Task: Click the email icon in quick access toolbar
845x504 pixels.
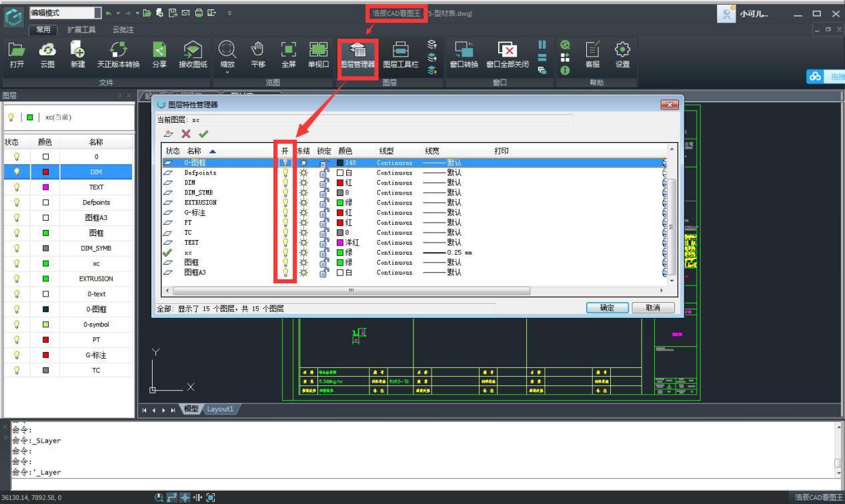Action: pos(185,13)
